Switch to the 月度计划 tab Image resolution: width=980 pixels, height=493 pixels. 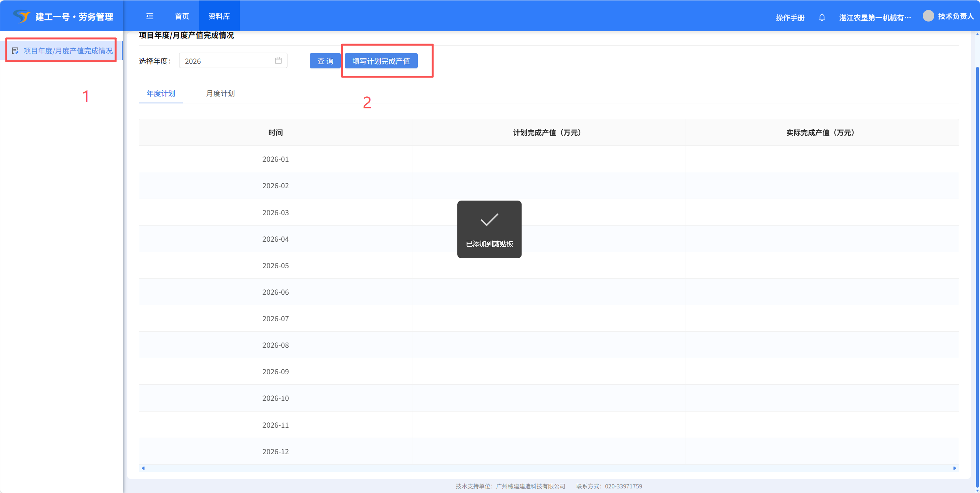(220, 93)
